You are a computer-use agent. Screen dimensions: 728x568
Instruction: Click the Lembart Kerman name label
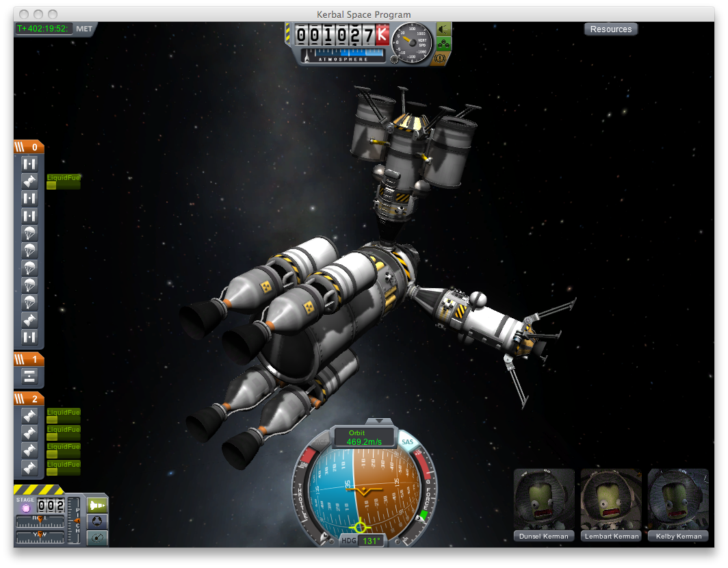pyautogui.click(x=612, y=536)
